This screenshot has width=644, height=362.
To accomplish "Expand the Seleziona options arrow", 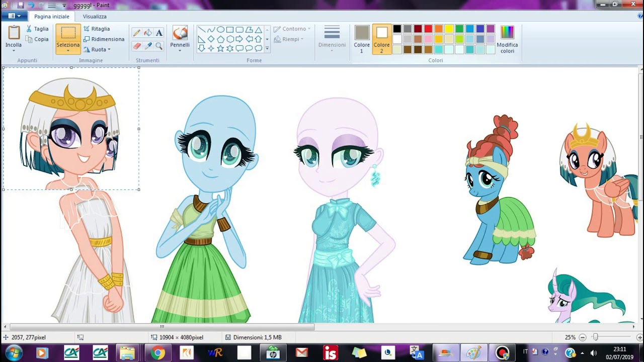I will pyautogui.click(x=68, y=51).
